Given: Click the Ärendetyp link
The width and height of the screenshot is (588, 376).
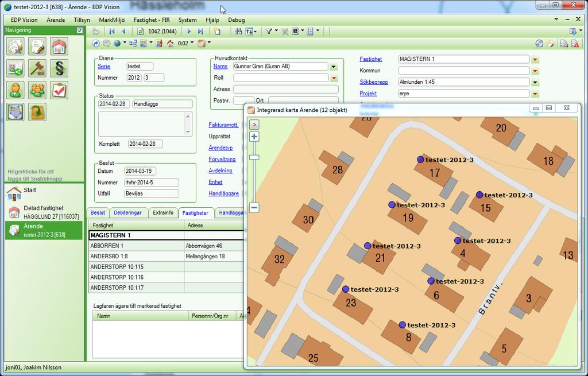Looking at the screenshot, I should (220, 148).
